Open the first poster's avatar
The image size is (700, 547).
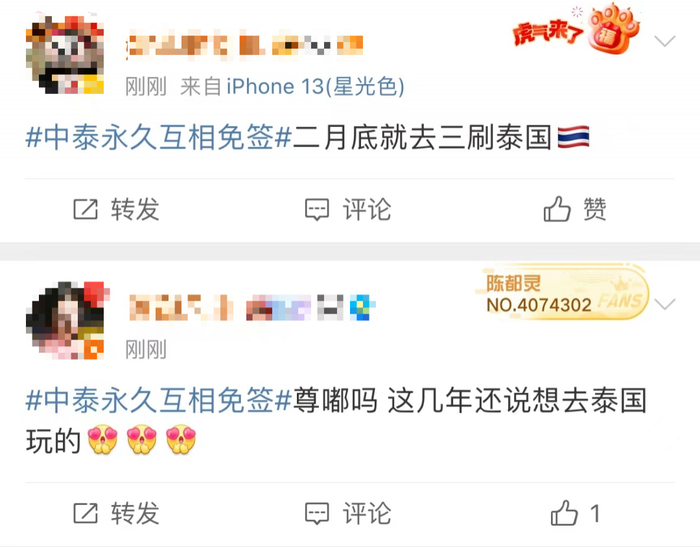click(65, 54)
